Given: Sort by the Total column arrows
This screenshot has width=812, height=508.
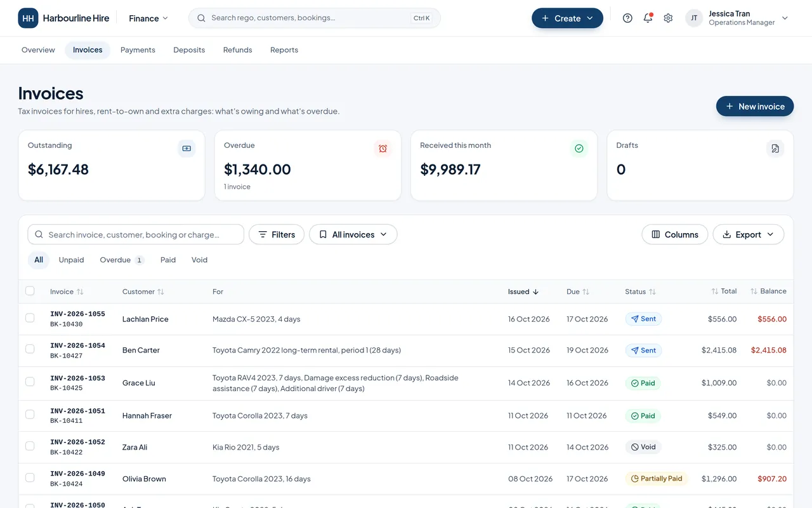Looking at the screenshot, I should pyautogui.click(x=715, y=291).
